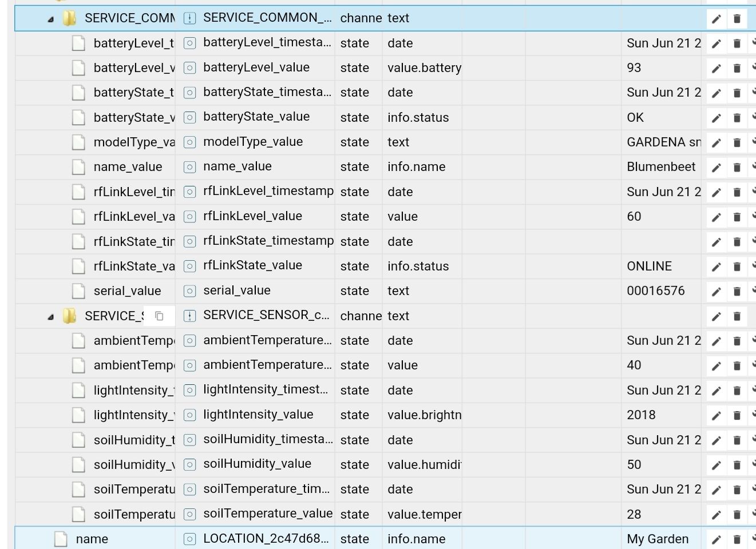This screenshot has width=756, height=549.
Task: Click the Blumenbeet name value
Action: click(661, 167)
